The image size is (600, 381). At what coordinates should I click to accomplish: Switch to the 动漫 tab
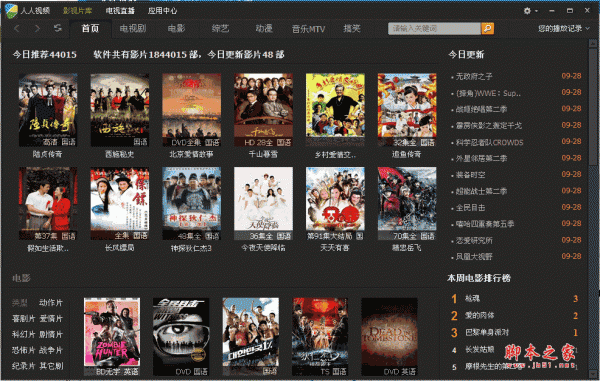264,29
